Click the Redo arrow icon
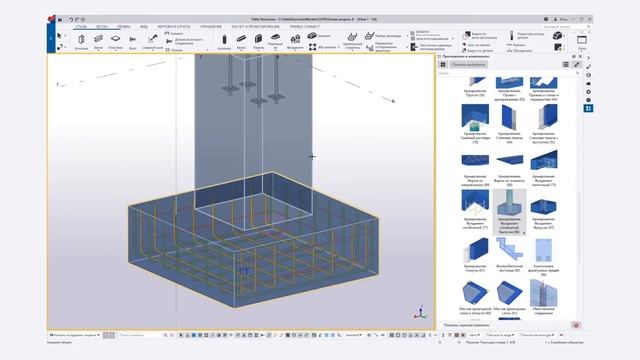This screenshot has height=360, width=640. [x=77, y=19]
